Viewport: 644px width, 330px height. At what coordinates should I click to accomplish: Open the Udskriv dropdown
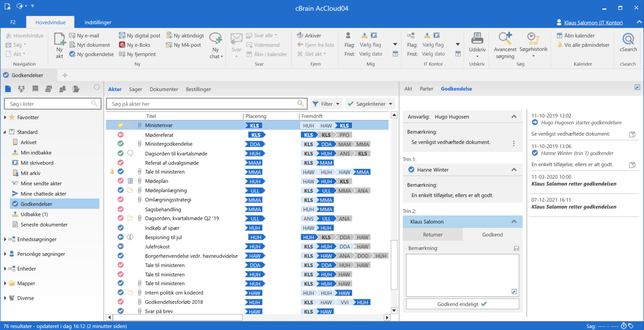[477, 56]
